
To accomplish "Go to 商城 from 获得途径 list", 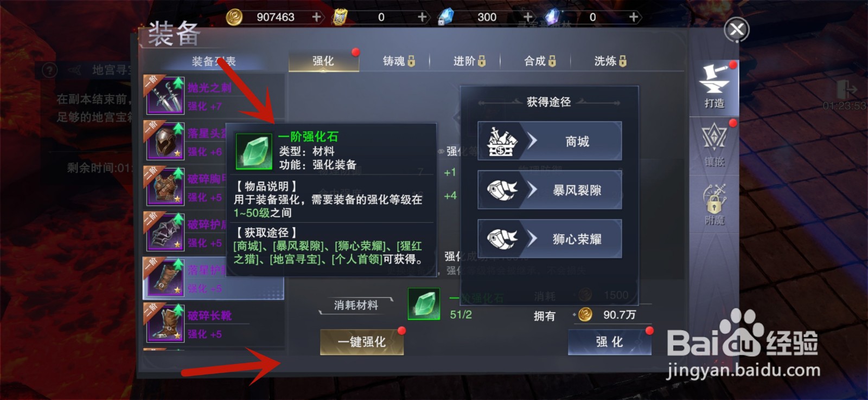I will point(550,141).
